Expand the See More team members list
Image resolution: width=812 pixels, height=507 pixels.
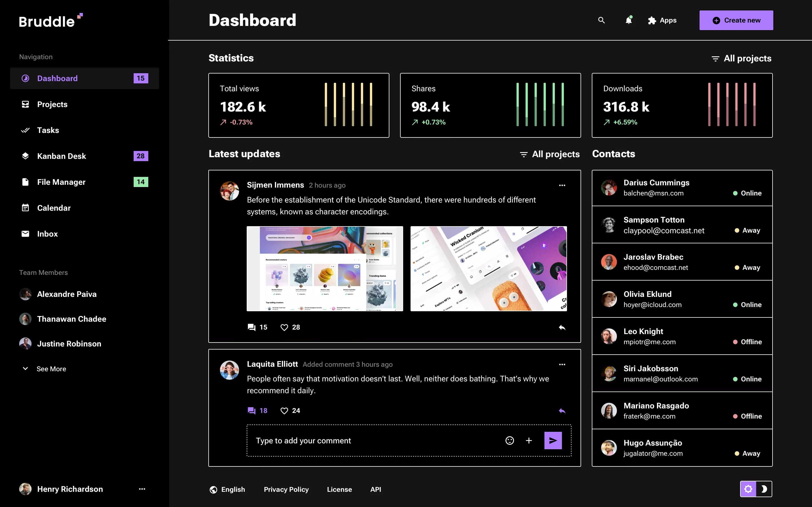pyautogui.click(x=51, y=368)
